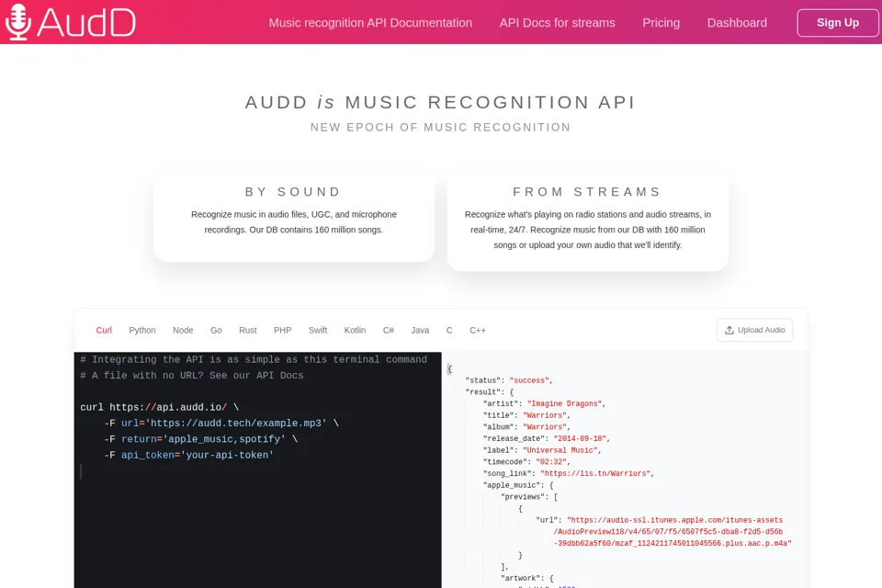Viewport: 882px width, 588px height.
Task: Click the "artwork": { JSON line
Action: pos(527,579)
